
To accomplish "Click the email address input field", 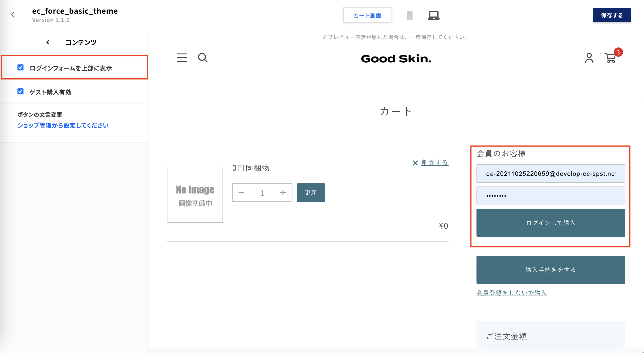I will tap(550, 174).
